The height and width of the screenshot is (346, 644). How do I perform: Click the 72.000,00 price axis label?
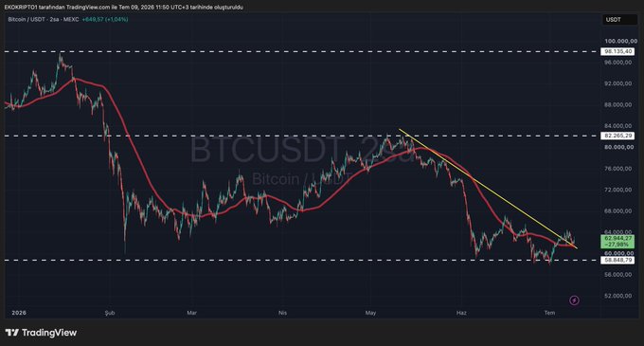[x=617, y=190]
